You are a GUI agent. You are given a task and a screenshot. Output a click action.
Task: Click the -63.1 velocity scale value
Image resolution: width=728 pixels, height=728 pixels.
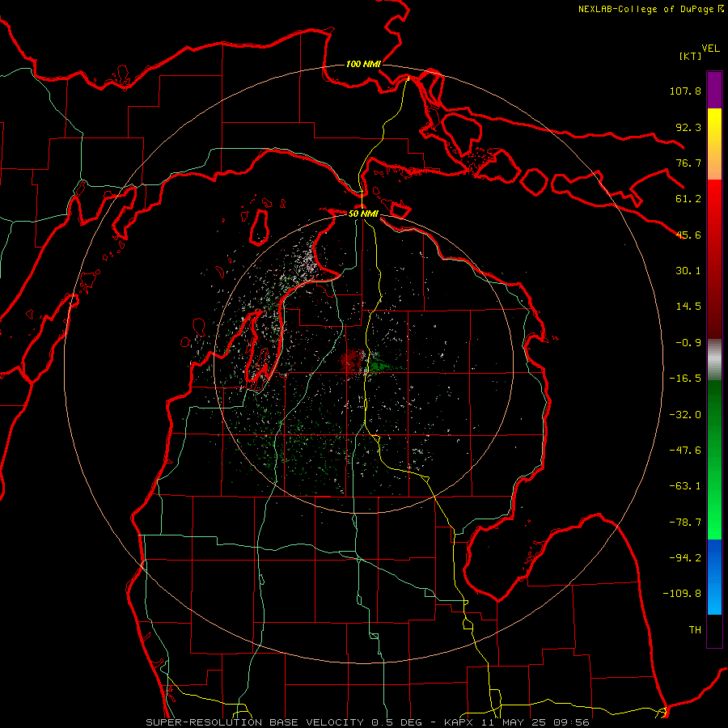685,486
